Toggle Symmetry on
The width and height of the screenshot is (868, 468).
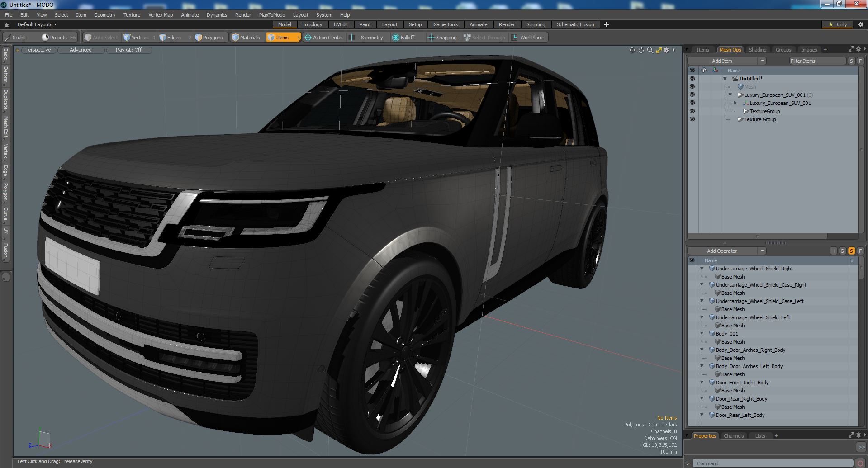coord(367,38)
